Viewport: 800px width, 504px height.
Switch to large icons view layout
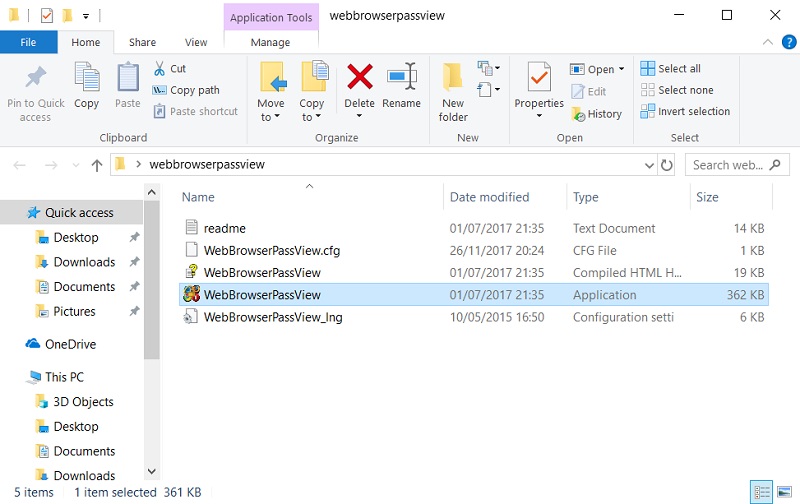click(x=784, y=492)
